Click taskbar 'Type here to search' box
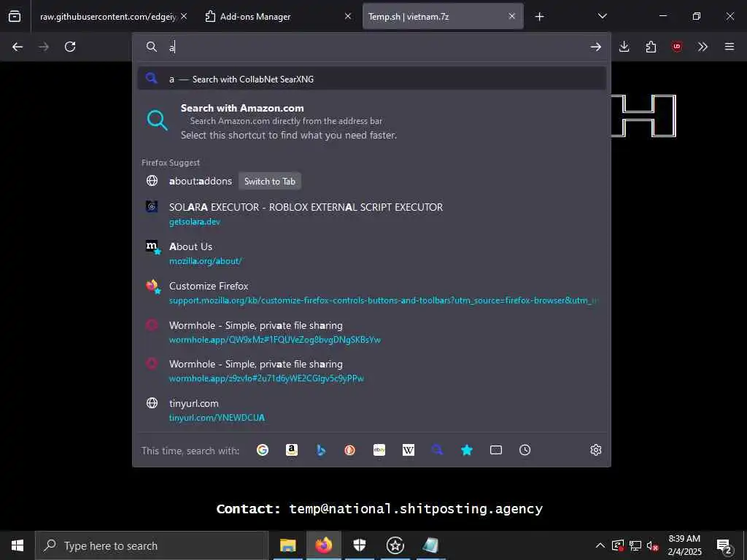747x560 pixels. tap(152, 545)
